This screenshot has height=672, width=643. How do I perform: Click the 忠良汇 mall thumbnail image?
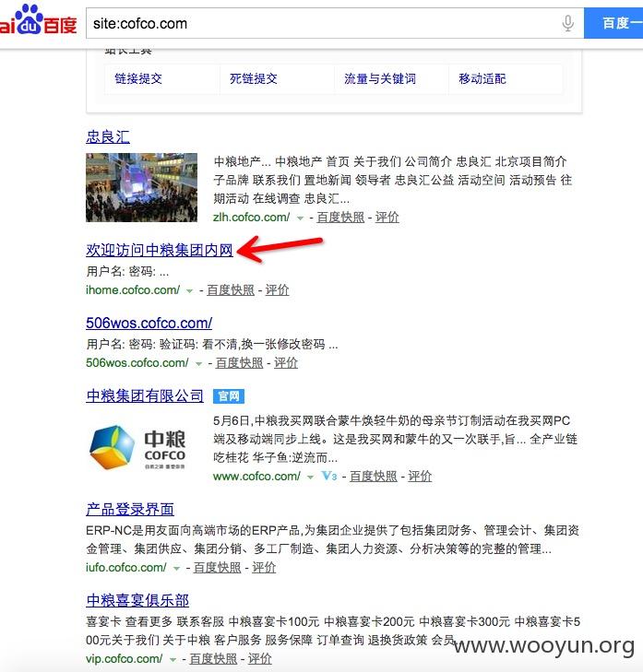point(141,187)
